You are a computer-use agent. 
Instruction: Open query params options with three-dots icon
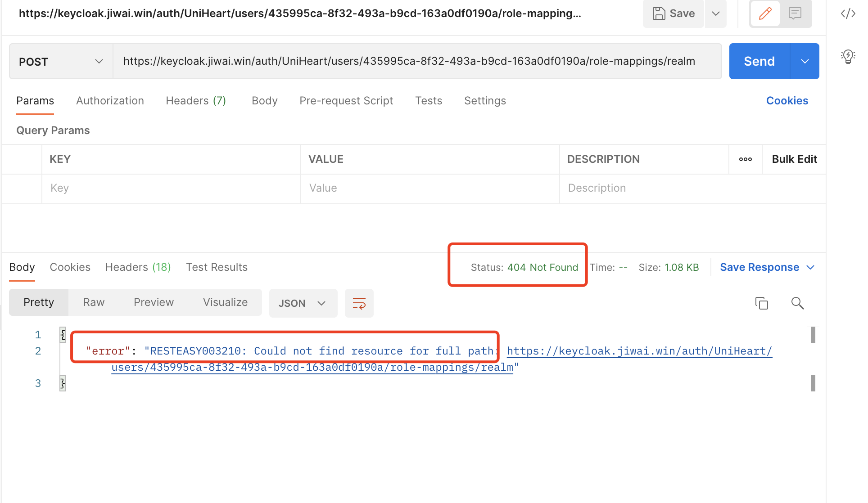pos(745,159)
